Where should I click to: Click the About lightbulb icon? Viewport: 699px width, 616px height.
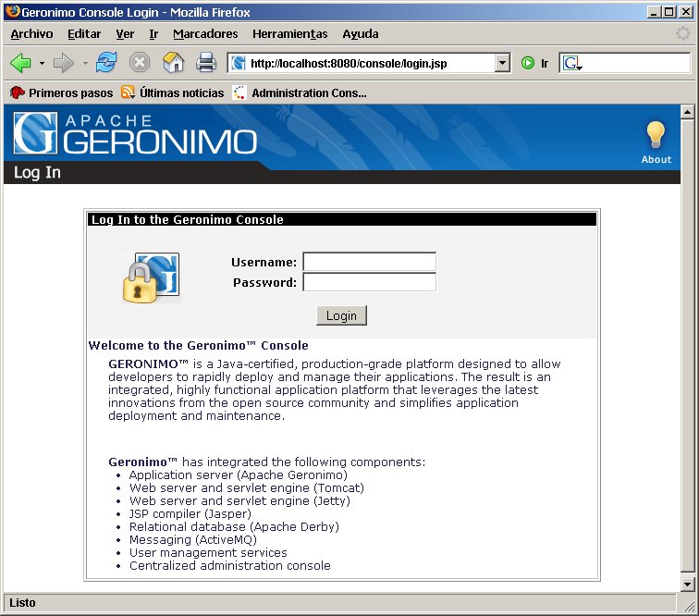pos(656,134)
